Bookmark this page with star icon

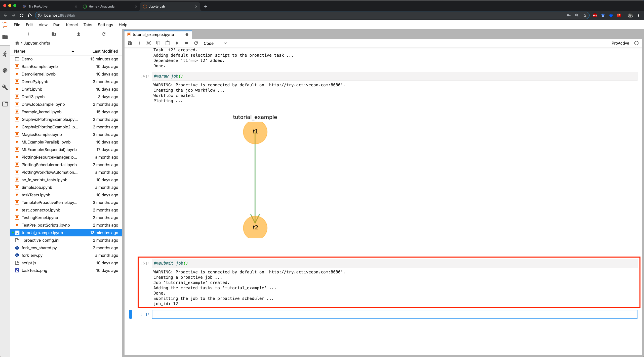point(585,15)
